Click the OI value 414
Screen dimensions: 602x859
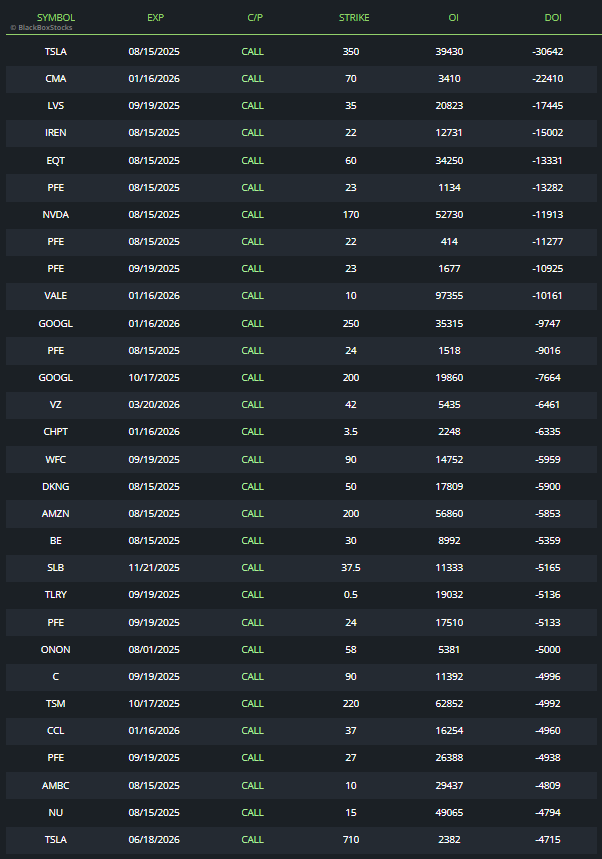[449, 241]
